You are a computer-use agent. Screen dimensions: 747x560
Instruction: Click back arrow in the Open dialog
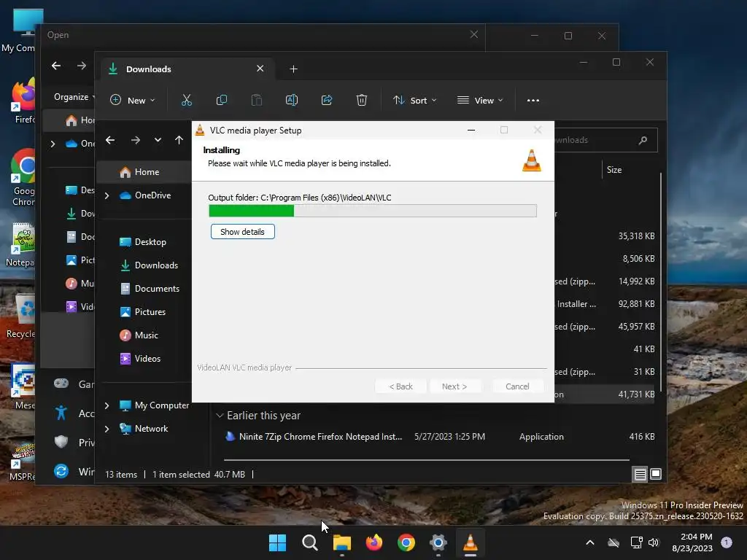(x=56, y=66)
